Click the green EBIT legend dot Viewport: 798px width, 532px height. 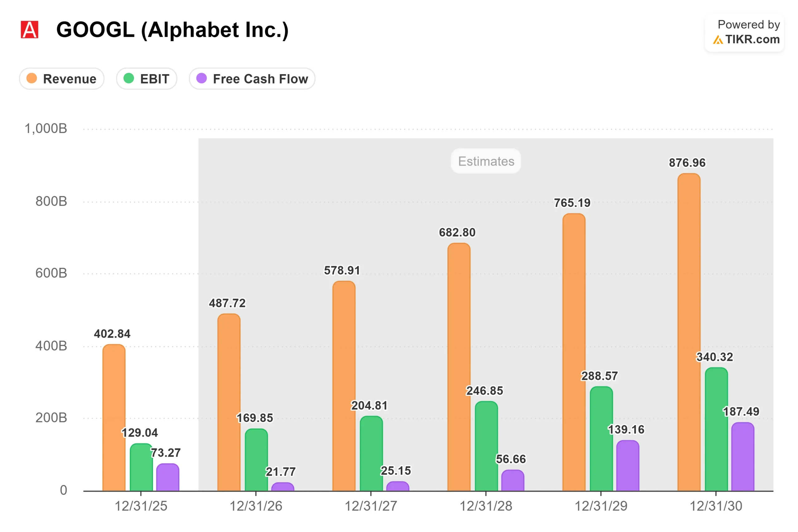point(129,78)
